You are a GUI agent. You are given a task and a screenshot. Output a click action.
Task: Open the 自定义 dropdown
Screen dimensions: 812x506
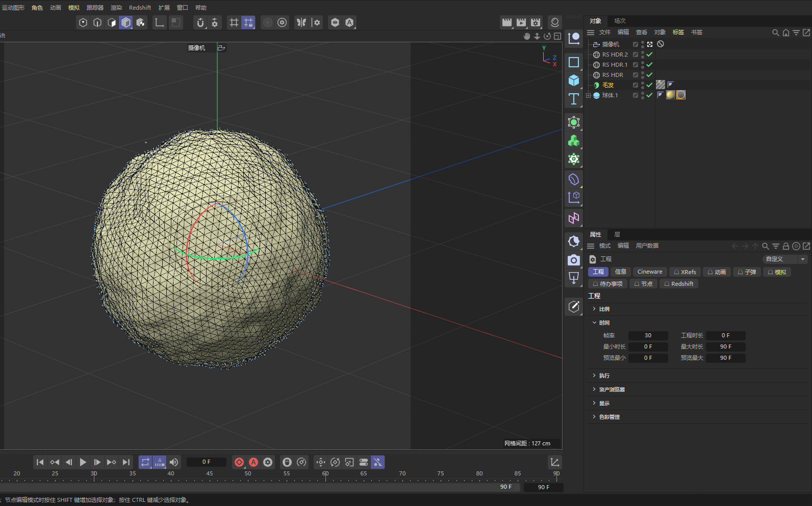(x=785, y=259)
